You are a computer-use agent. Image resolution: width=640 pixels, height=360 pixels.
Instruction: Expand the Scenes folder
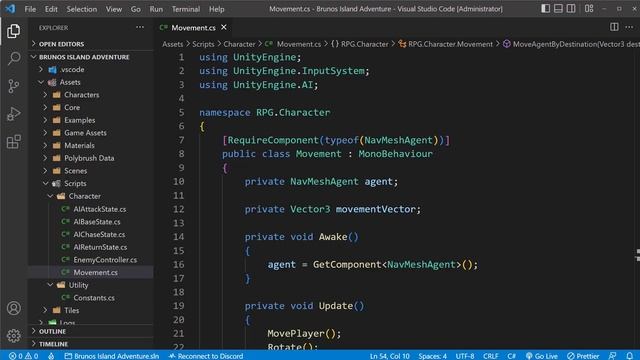tap(91, 171)
